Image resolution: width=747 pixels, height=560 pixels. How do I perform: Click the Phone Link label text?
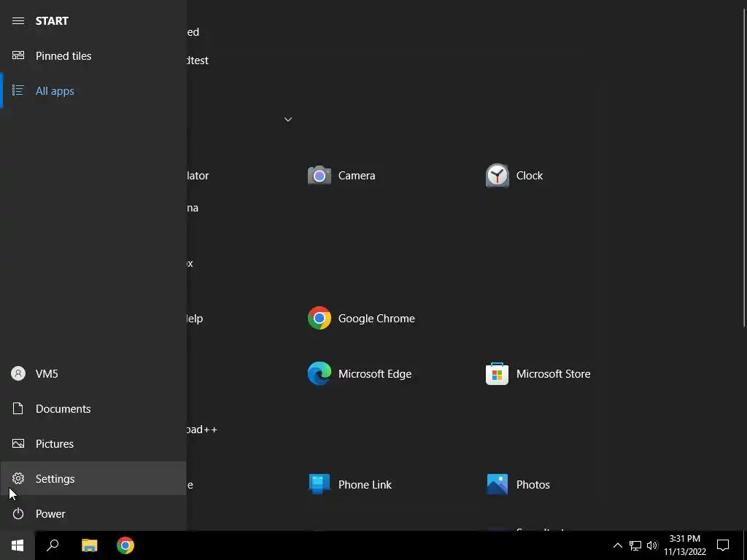click(365, 485)
